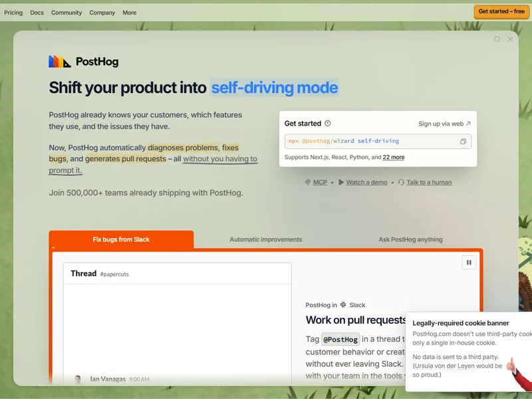Open the Pricing menu item
This screenshot has width=532, height=399.
coord(13,13)
